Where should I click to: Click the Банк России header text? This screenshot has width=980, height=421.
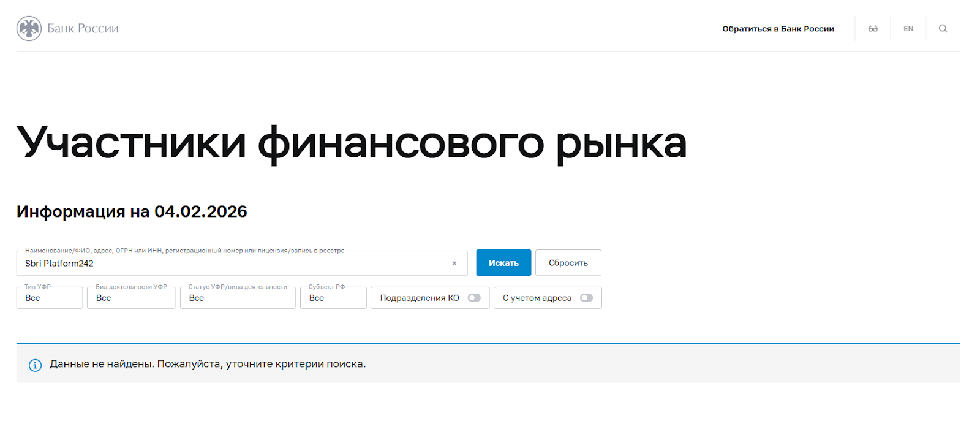(x=83, y=28)
